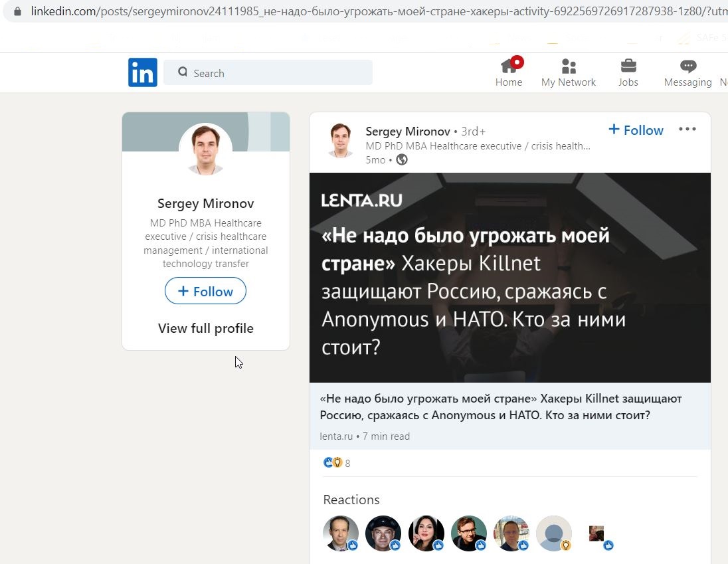Click the insightful lightbulb reaction icon
The width and height of the screenshot is (728, 564).
point(337,462)
